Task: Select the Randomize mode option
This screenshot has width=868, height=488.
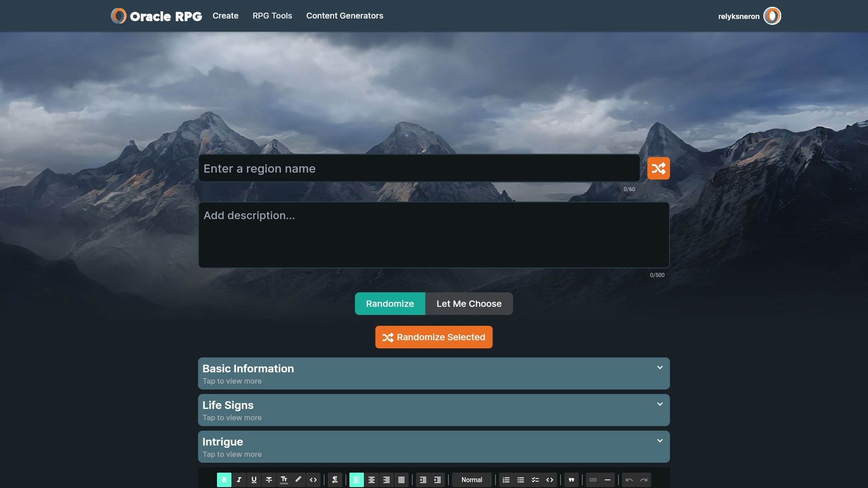Action: [390, 304]
